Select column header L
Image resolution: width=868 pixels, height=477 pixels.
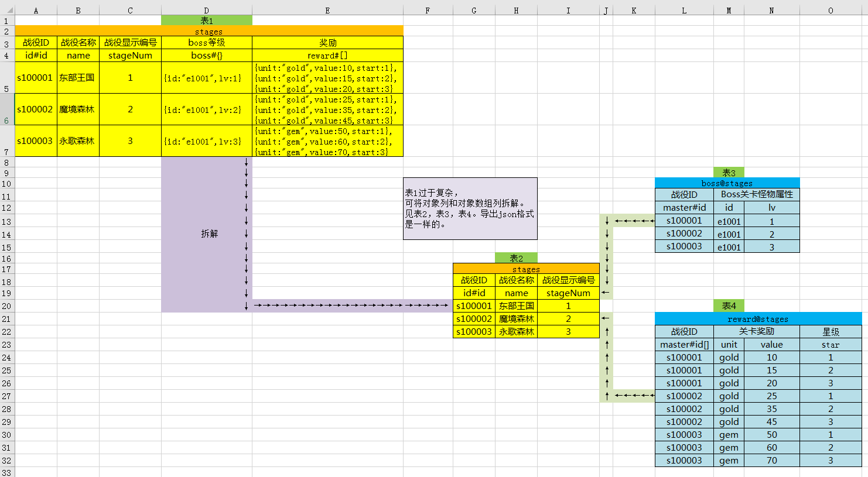(684, 11)
